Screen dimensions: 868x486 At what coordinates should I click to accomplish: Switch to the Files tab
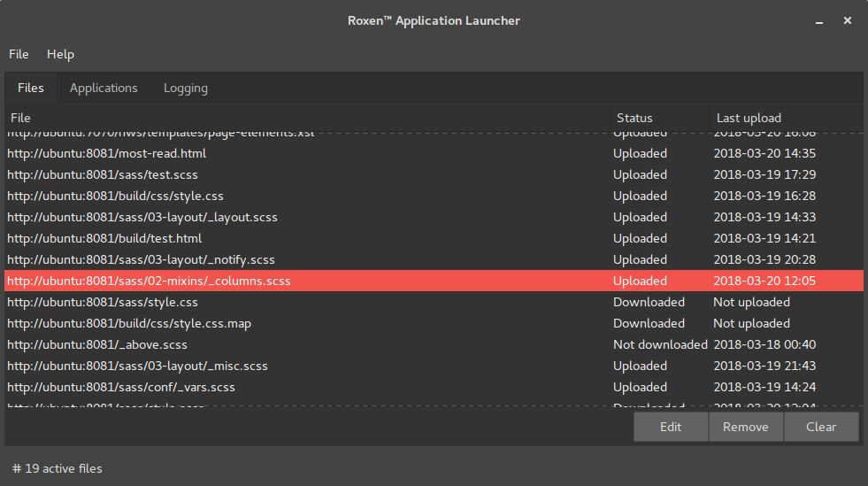point(30,88)
